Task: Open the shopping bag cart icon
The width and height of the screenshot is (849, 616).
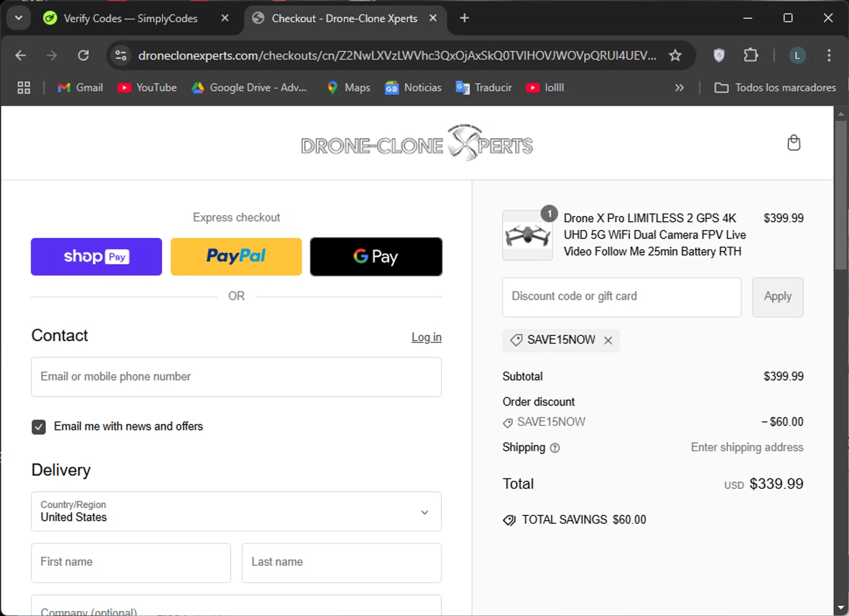Action: [794, 143]
